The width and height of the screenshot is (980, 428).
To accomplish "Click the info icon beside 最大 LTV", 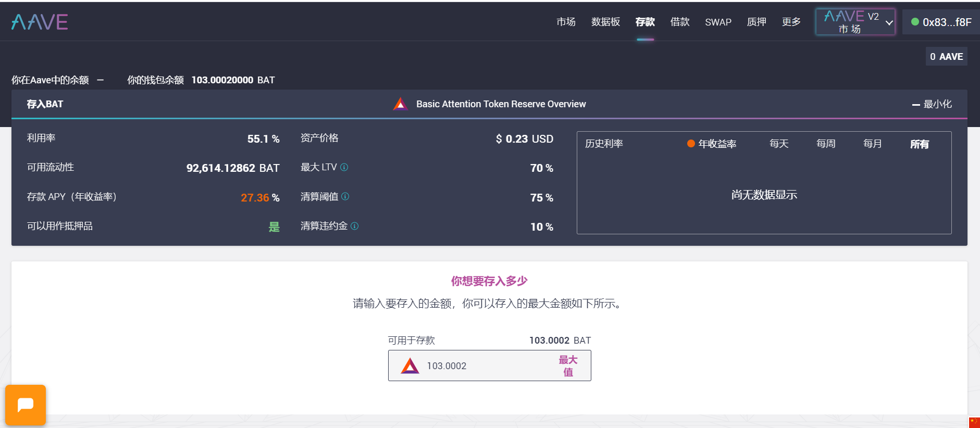I will [x=344, y=167].
